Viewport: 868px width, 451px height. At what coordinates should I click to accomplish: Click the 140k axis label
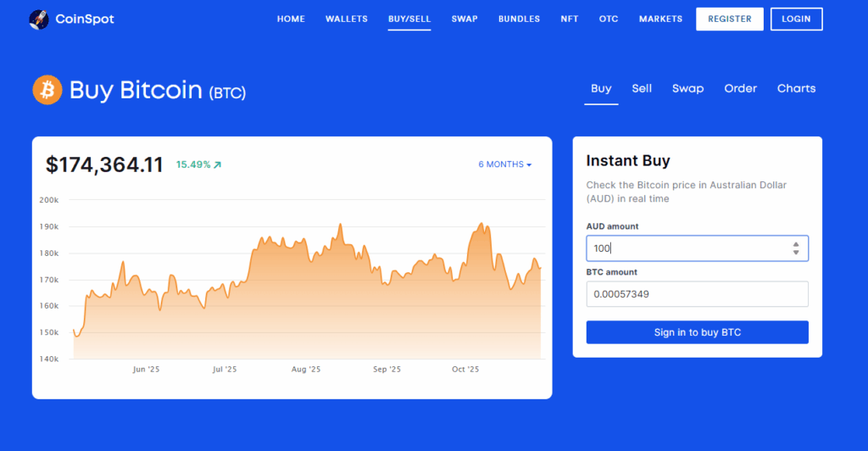48,359
